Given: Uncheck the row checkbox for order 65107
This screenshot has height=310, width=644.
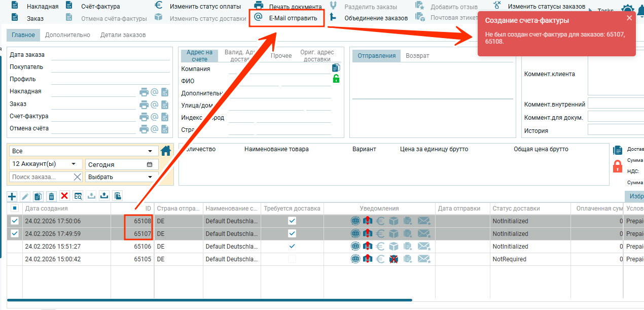Looking at the screenshot, I should pos(15,233).
